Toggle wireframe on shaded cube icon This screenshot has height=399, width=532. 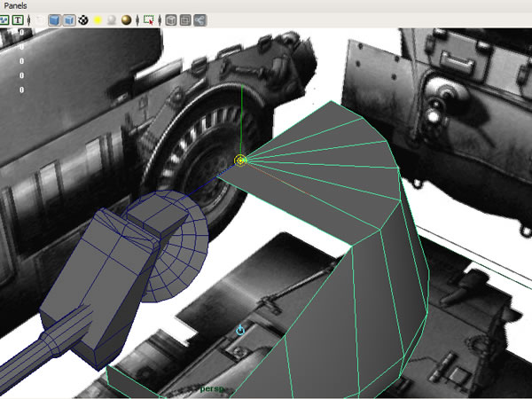(68, 20)
